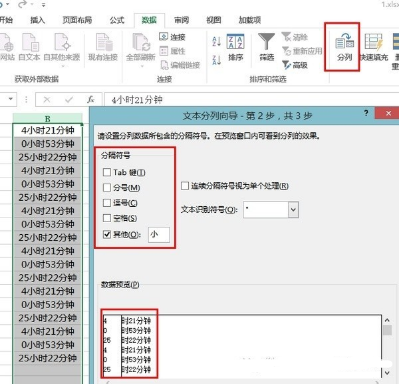The height and width of the screenshot is (386, 409).
Task: Click the other-delimiter input field containing 小
Action: 159,234
